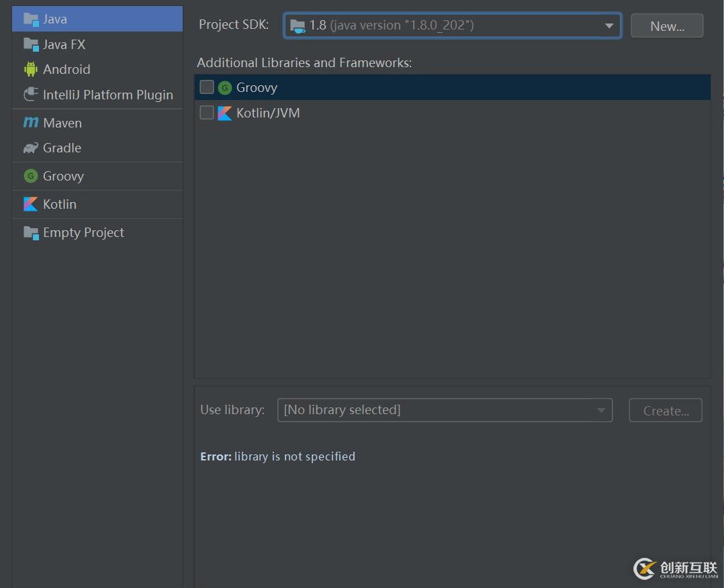The height and width of the screenshot is (588, 724).
Task: Click the Kotlin icon in sidebar
Action: (x=31, y=204)
